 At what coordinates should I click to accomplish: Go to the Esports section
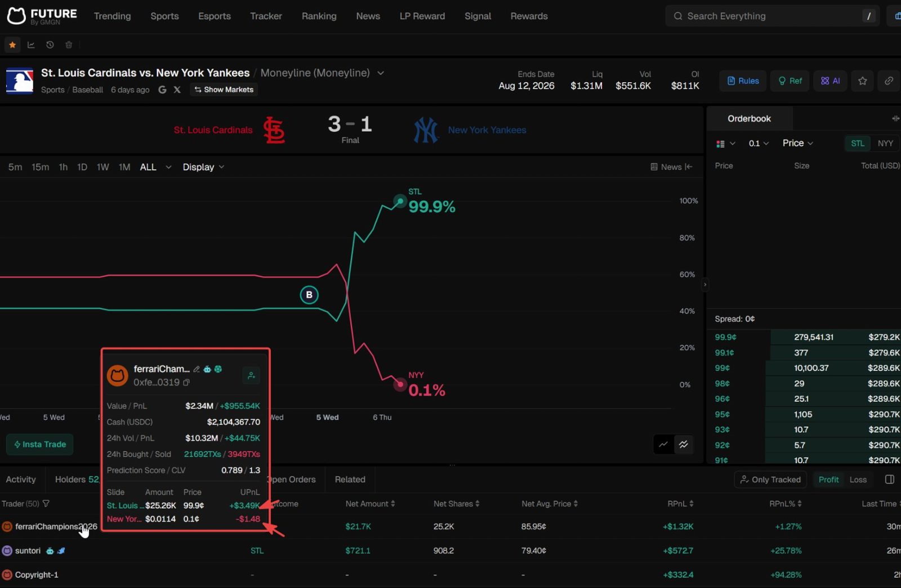(x=215, y=16)
